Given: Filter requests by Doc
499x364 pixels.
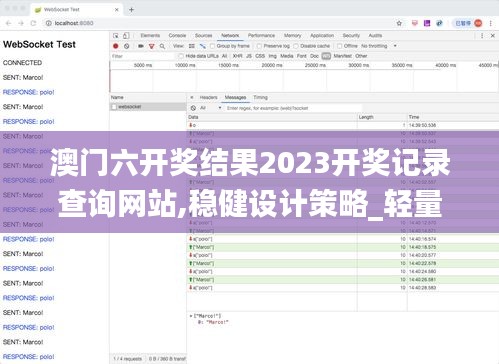Looking at the screenshot, I should point(314,56).
